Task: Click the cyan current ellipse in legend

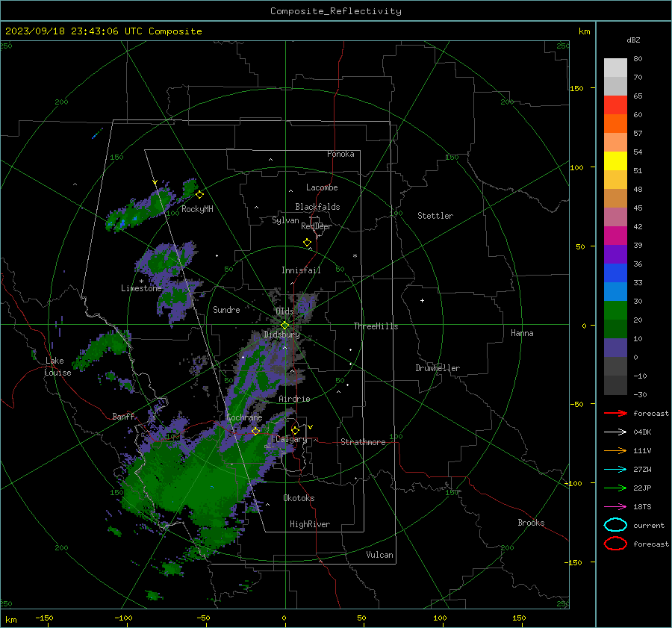Action: 615,525
